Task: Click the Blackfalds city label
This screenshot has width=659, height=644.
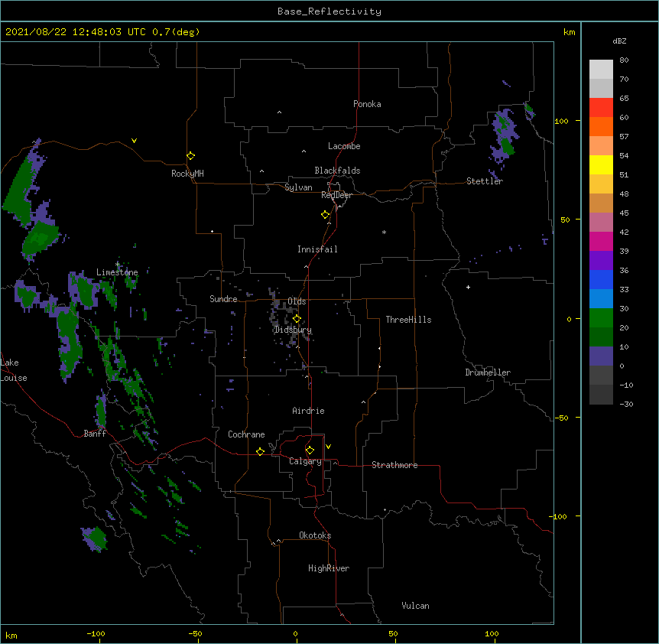Action: pos(337,171)
